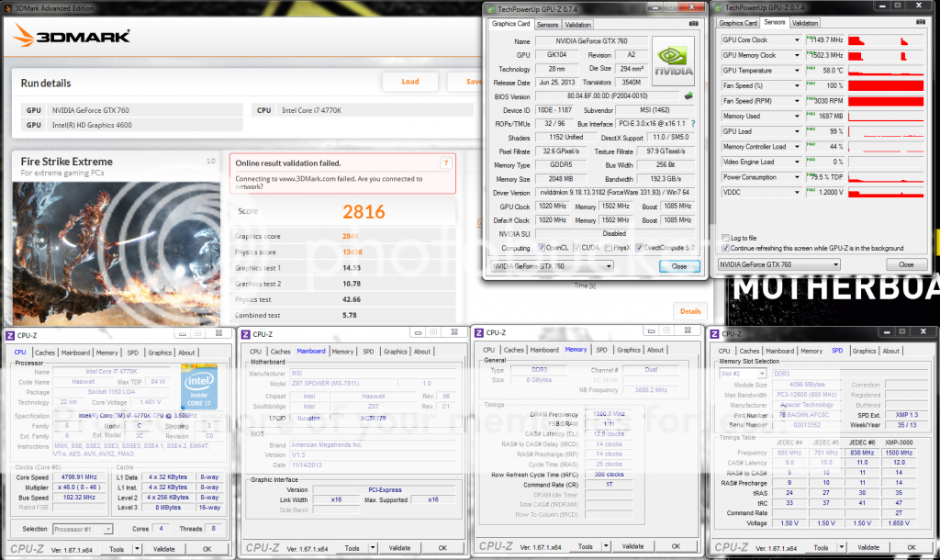Click the 3DMark logo in header
The height and width of the screenshot is (560, 940).
[72, 38]
